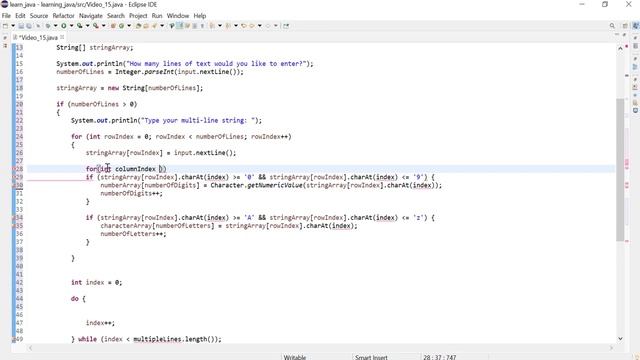Click 'numberOfDigits++;' line in the editor
This screenshot has height=360, width=640.
(x=131, y=193)
